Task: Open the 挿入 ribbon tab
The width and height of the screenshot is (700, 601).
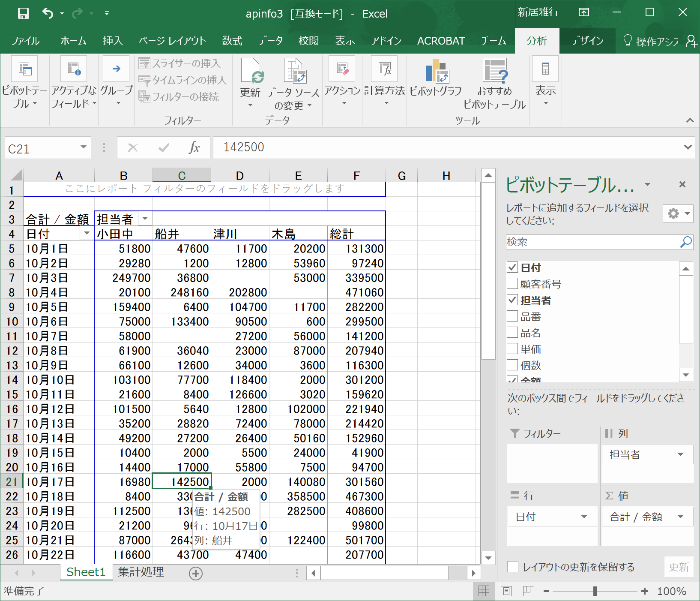Action: [113, 41]
